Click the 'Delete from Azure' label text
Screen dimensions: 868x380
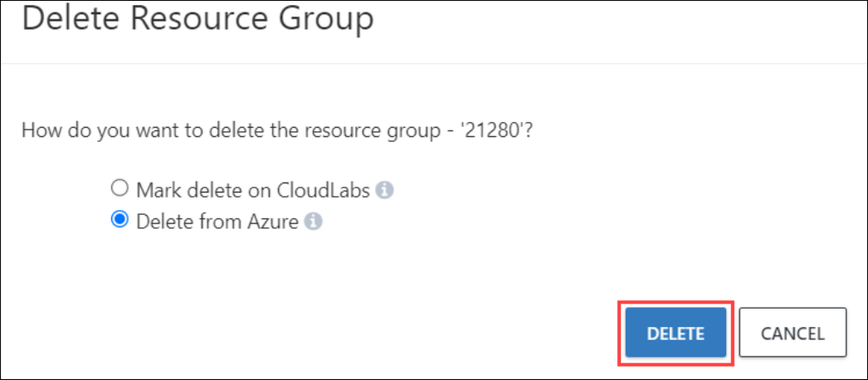[217, 222]
